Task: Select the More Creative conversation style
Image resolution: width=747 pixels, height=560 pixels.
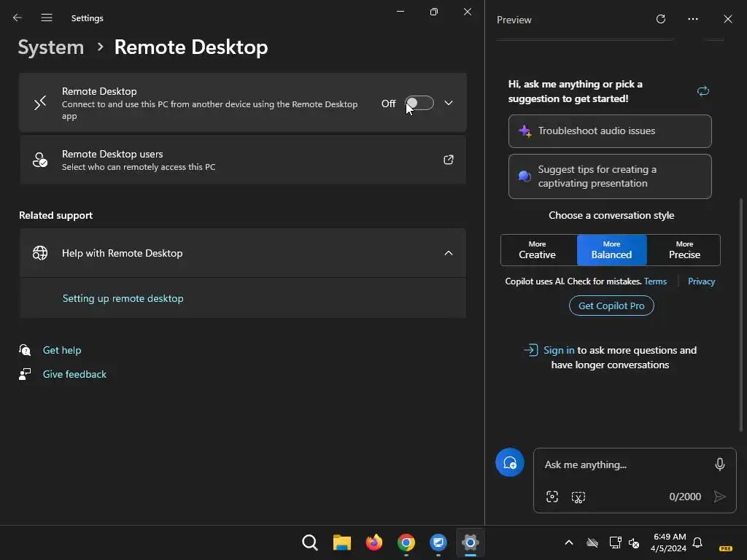Action: (x=539, y=250)
